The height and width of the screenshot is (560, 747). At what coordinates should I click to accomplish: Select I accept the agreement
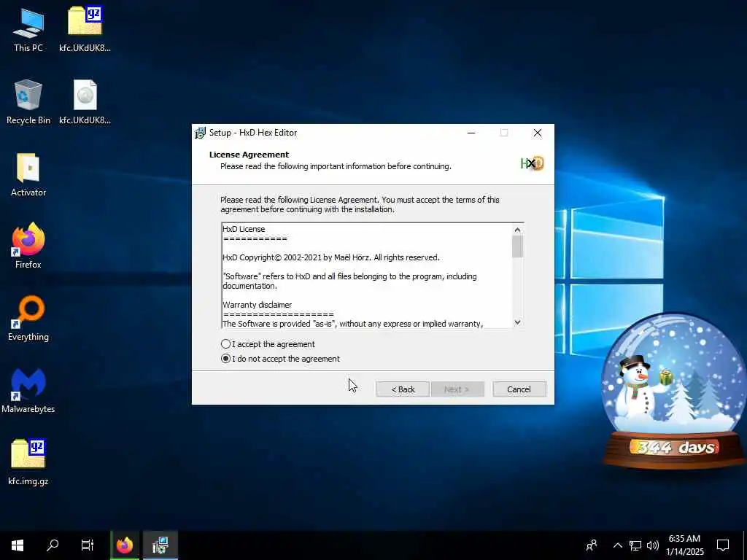click(x=268, y=344)
